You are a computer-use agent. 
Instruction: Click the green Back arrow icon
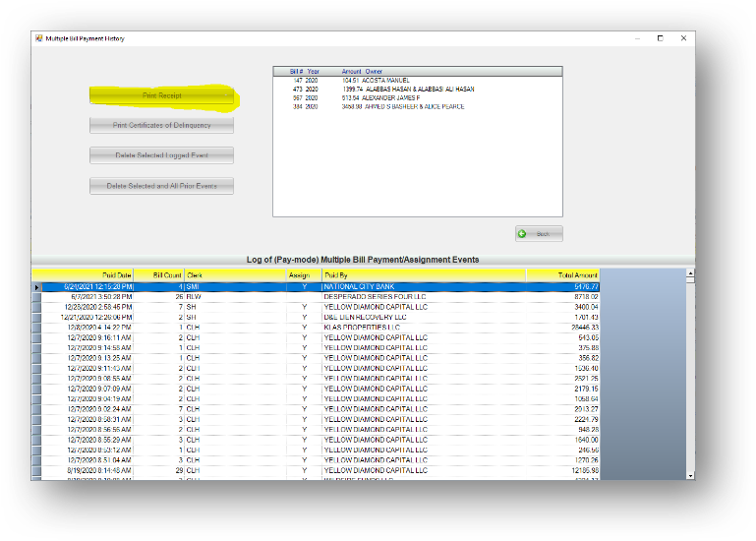(x=522, y=233)
